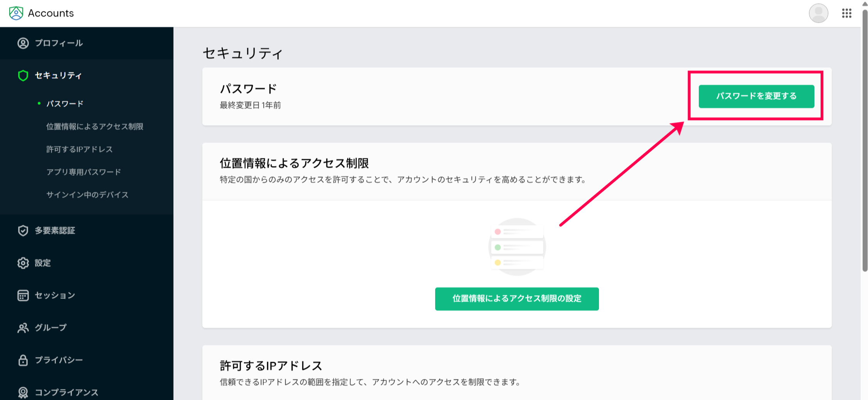Click 位置情報によるアクセス制限の設定 button

click(x=516, y=299)
